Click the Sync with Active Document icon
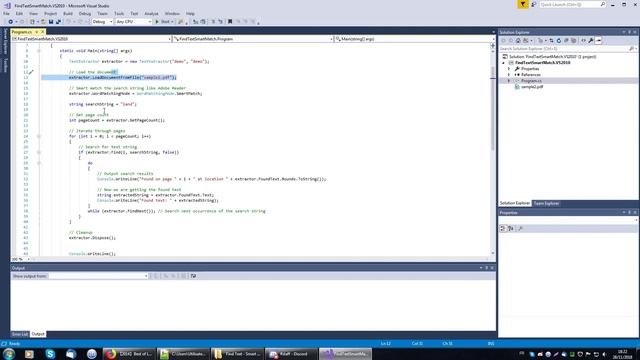This screenshot has height=360, width=640. [x=551, y=40]
